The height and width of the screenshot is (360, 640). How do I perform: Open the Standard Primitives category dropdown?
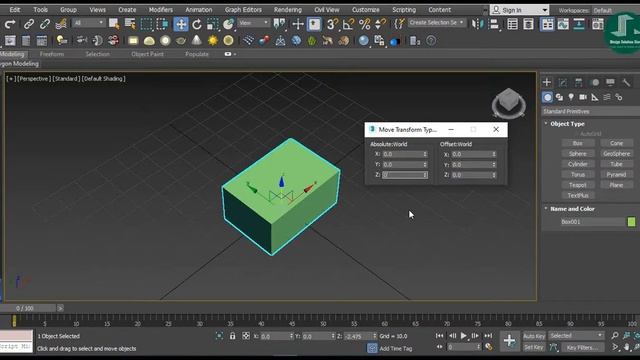[590, 111]
